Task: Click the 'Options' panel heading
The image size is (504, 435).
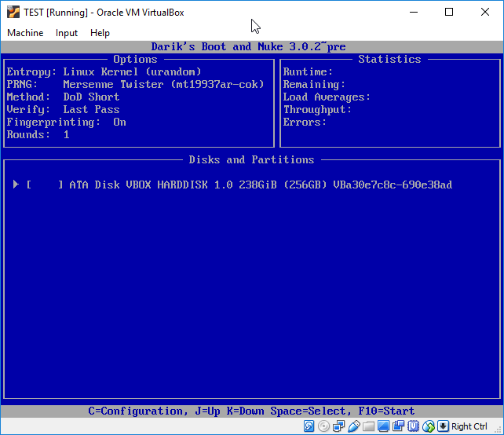Action: (135, 59)
